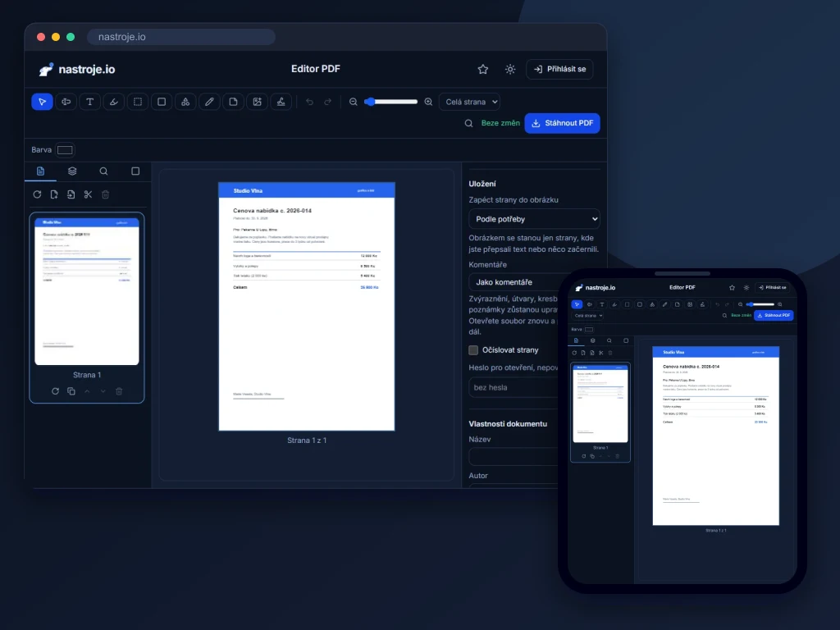
Task: Click import page icon in browser sidebar
Action: point(71,194)
